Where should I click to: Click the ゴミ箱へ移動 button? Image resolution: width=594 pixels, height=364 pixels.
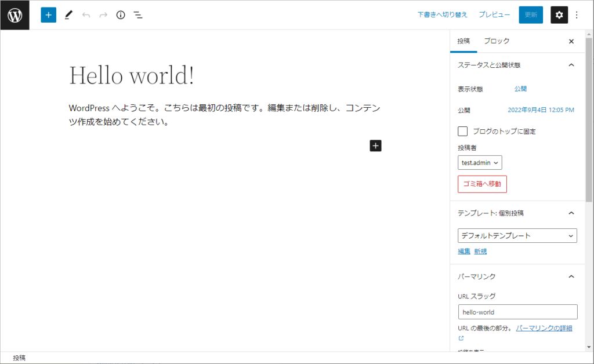pyautogui.click(x=482, y=184)
